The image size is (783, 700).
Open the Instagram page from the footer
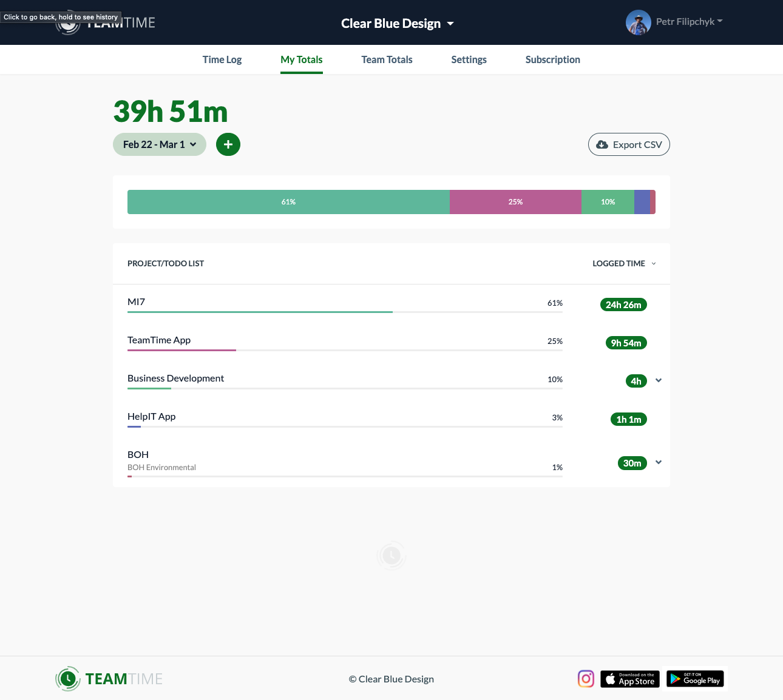pyautogui.click(x=586, y=679)
